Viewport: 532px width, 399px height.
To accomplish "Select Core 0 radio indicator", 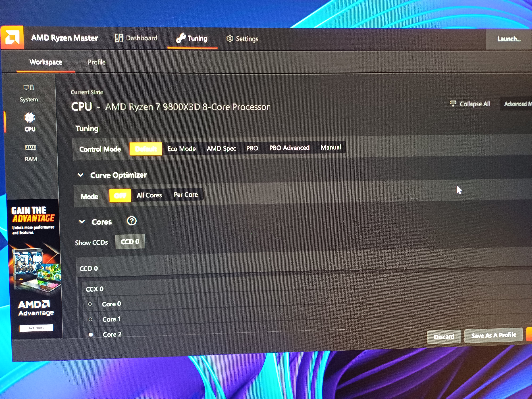I will coord(90,304).
